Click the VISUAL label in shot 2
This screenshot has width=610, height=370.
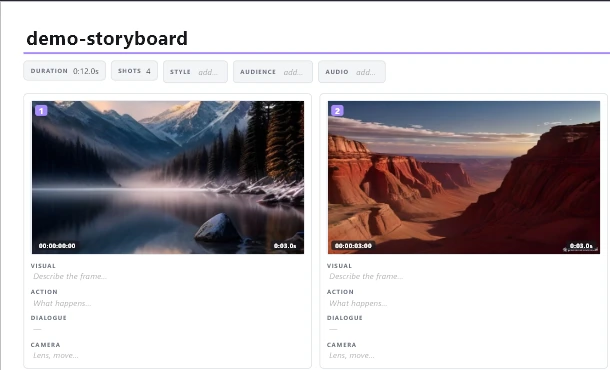click(339, 266)
